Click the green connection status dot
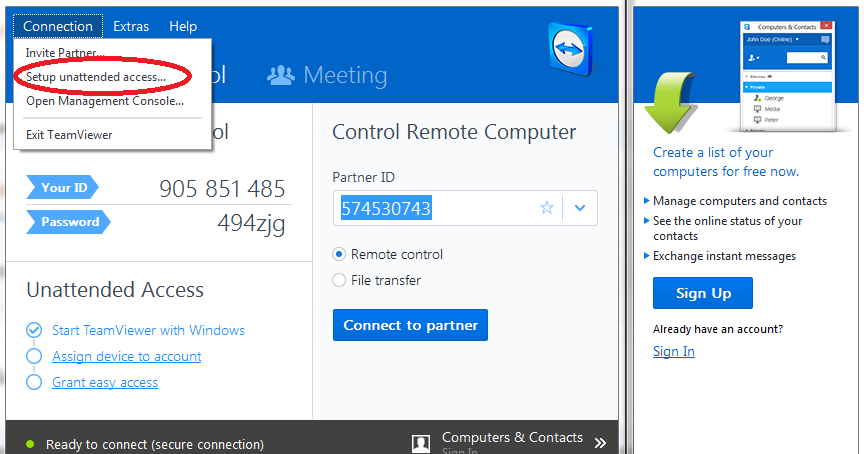864x454 pixels. (30, 444)
